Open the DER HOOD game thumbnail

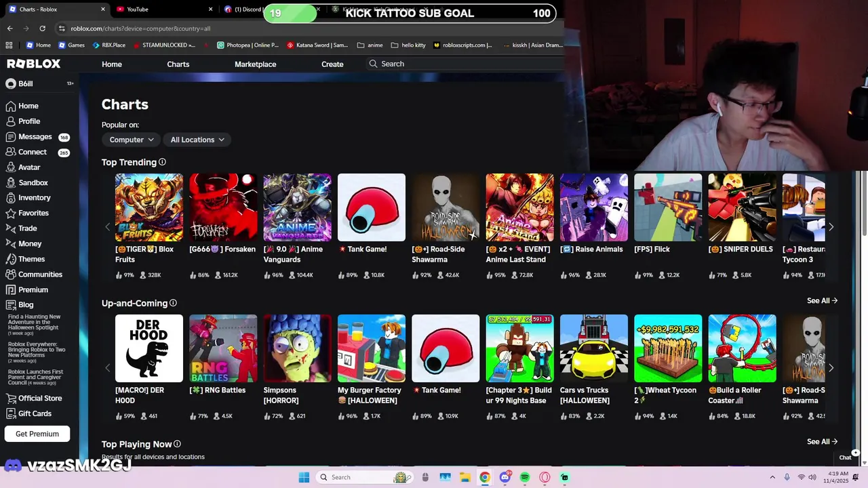point(149,348)
